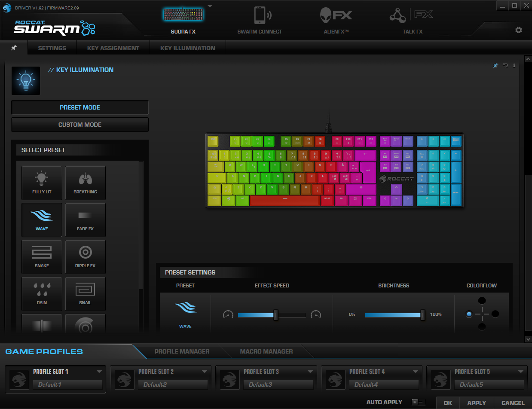The height and width of the screenshot is (409, 532).
Task: Select the Suora FX device tab
Action: (x=183, y=21)
